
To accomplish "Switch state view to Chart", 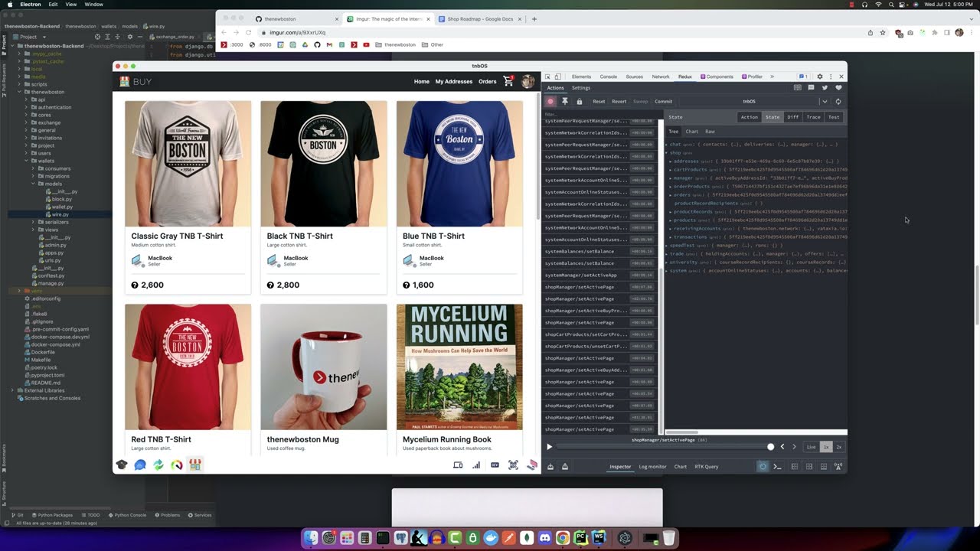I will (692, 132).
